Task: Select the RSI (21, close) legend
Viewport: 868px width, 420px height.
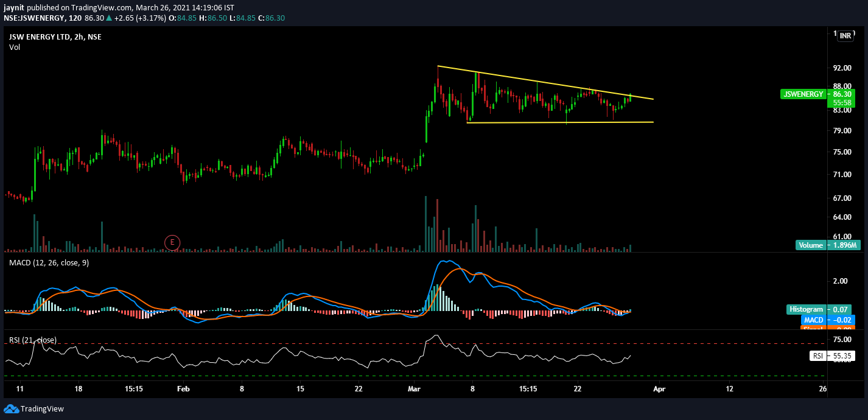Action: coord(32,340)
